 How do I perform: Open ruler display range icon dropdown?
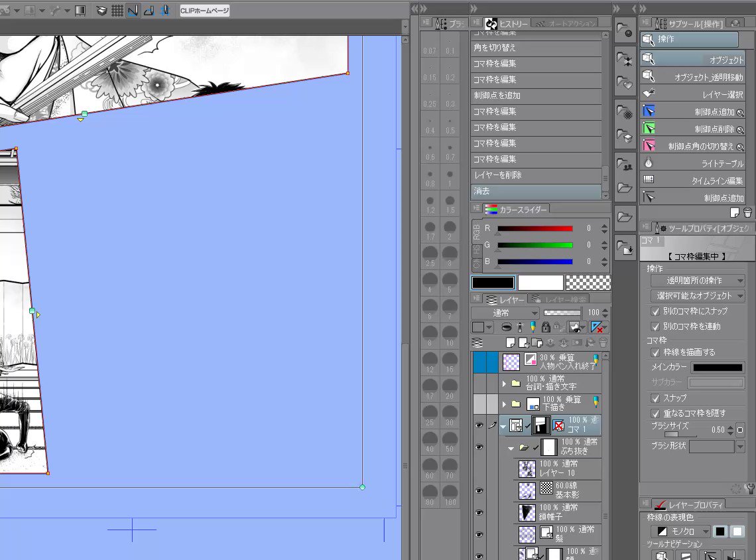598,328
